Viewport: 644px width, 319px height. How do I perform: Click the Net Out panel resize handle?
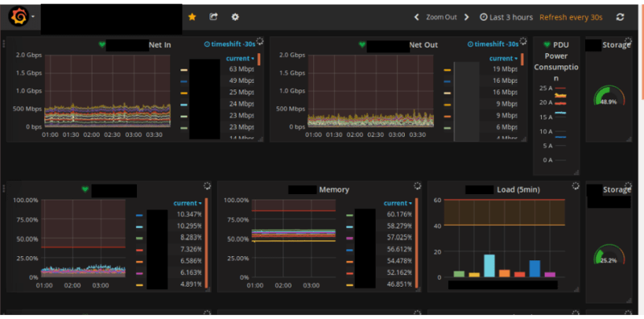pyautogui.click(x=524, y=139)
